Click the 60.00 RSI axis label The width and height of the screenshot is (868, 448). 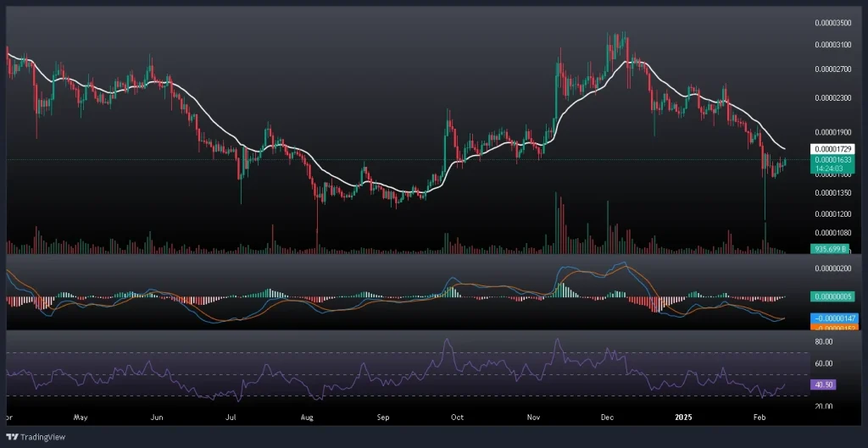point(825,364)
